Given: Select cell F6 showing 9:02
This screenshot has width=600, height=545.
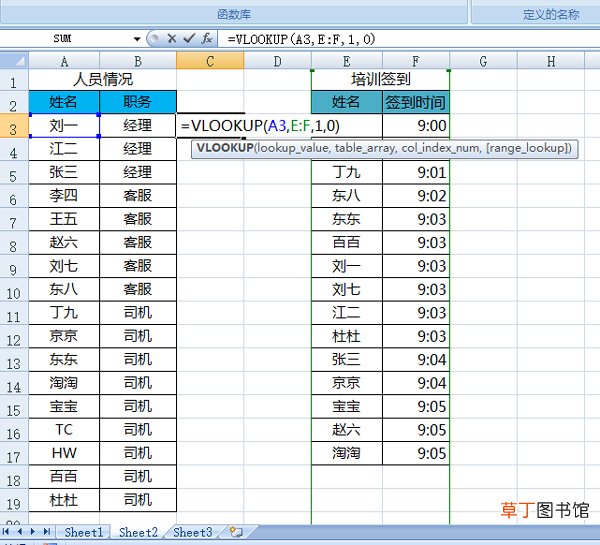Looking at the screenshot, I should pyautogui.click(x=416, y=196).
